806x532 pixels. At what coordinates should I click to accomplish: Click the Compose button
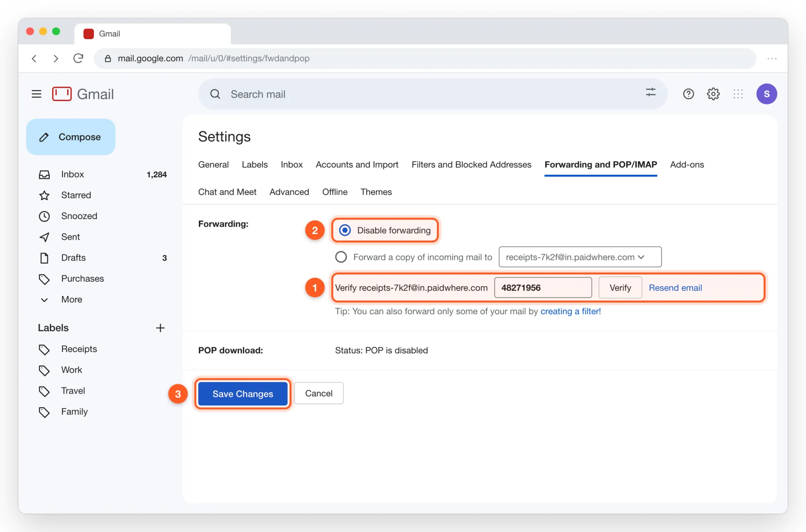click(71, 137)
